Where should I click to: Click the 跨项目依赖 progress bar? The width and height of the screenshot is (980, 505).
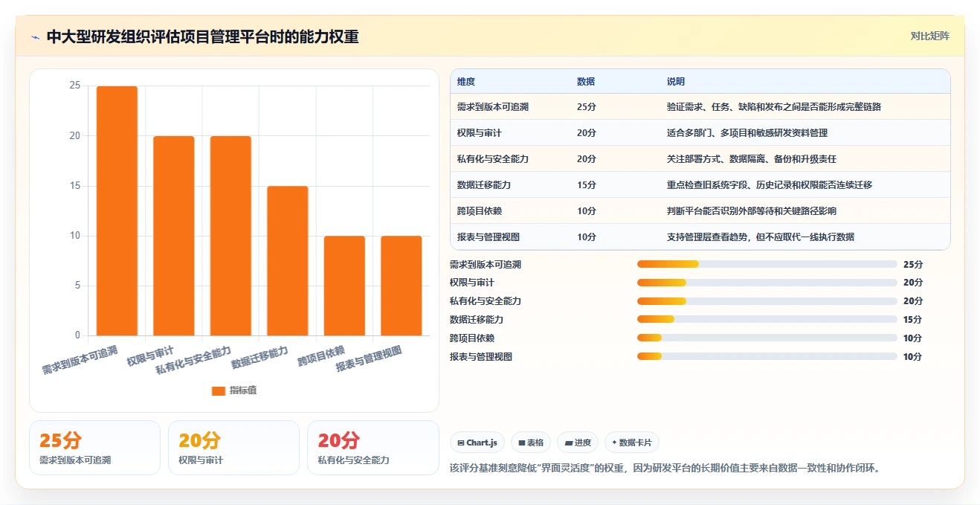click(767, 338)
